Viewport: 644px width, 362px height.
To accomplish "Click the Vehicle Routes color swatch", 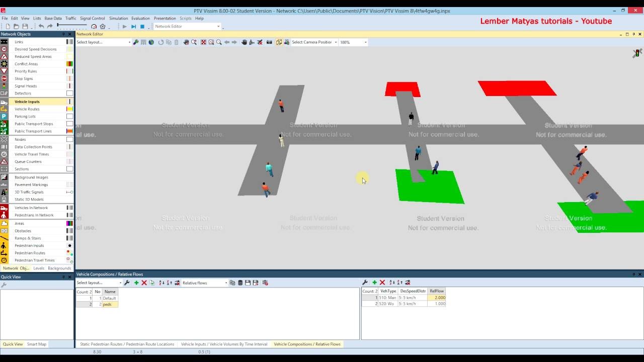I will 69,109.
